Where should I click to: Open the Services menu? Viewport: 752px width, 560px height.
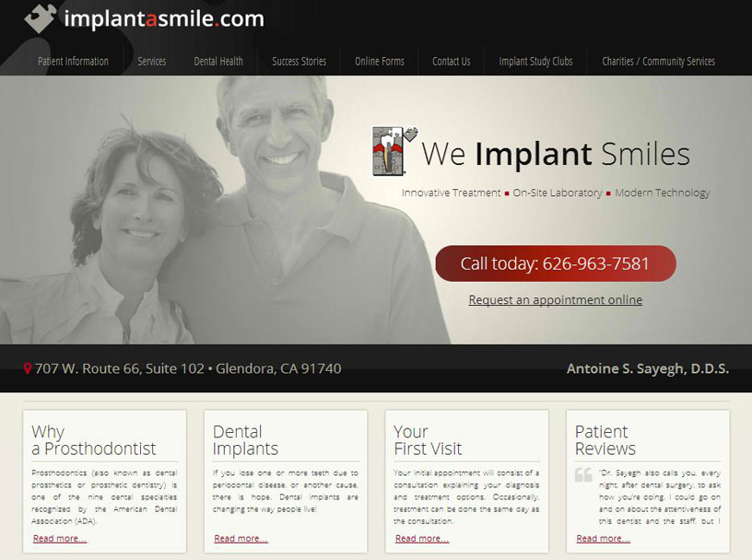[151, 62]
